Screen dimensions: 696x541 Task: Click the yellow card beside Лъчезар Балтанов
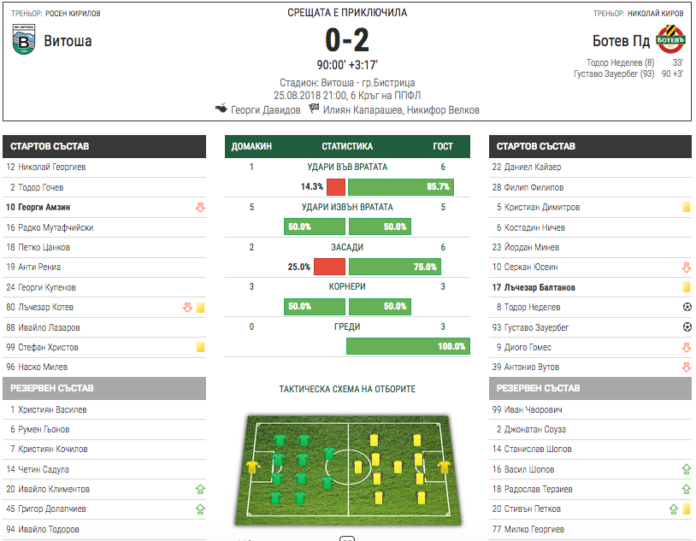(x=686, y=287)
